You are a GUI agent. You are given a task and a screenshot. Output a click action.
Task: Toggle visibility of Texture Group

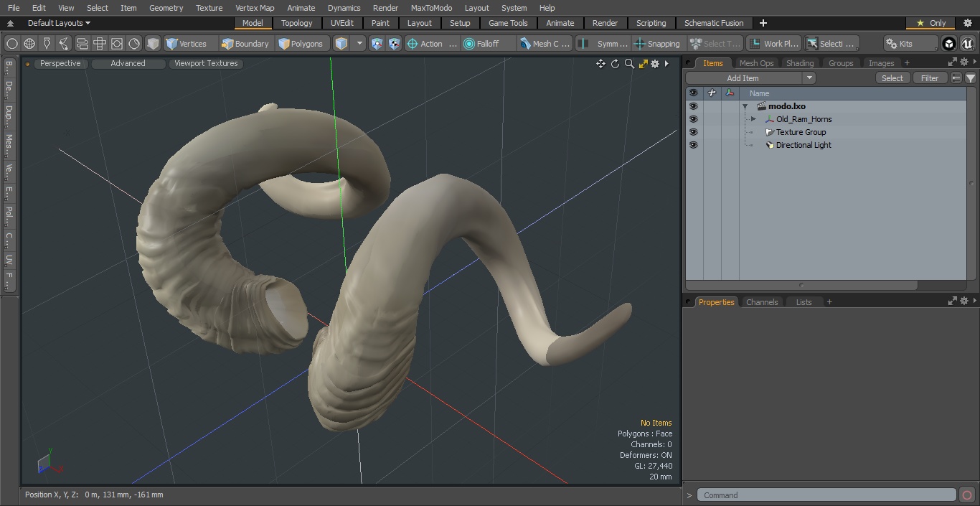[693, 132]
